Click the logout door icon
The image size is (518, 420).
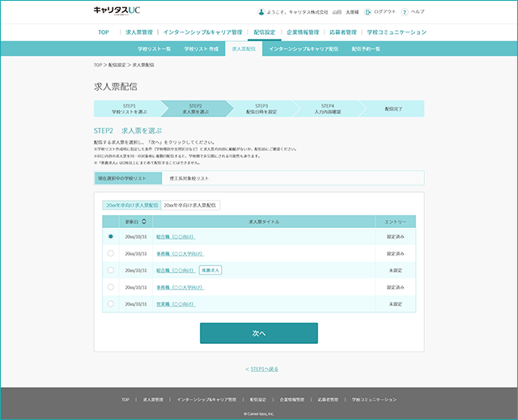(x=367, y=12)
